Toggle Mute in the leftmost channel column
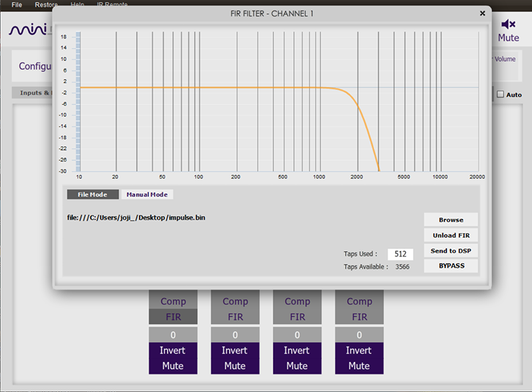The image size is (532, 392). click(173, 366)
